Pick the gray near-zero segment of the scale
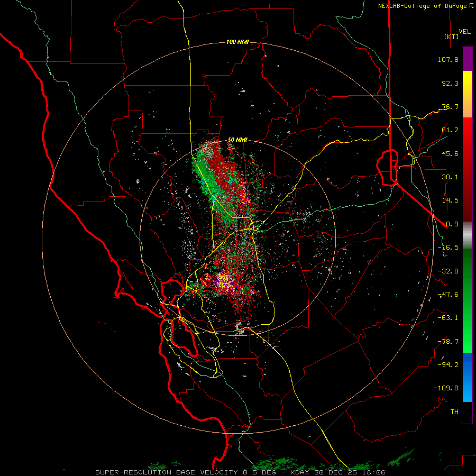 (467, 235)
